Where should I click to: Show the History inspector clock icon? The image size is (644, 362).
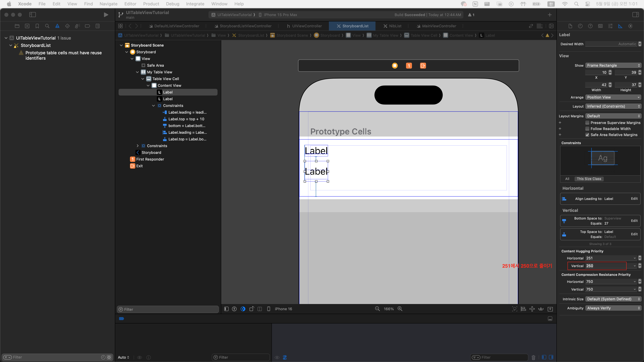pyautogui.click(x=580, y=26)
